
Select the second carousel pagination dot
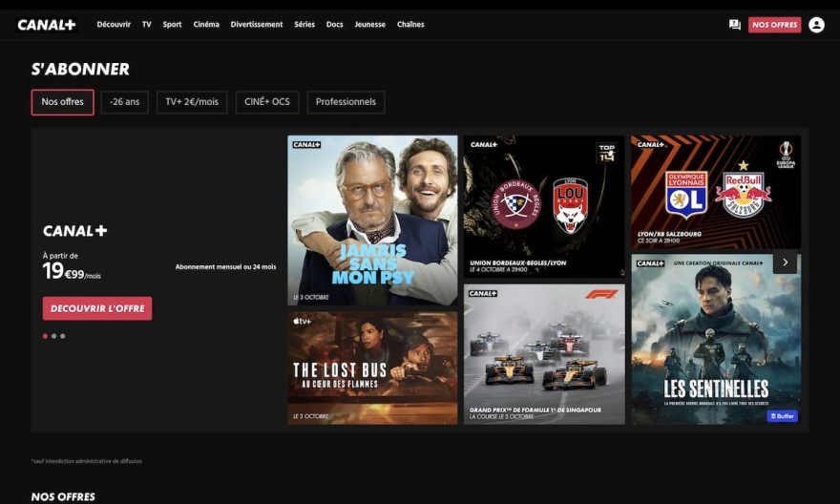[x=54, y=336]
